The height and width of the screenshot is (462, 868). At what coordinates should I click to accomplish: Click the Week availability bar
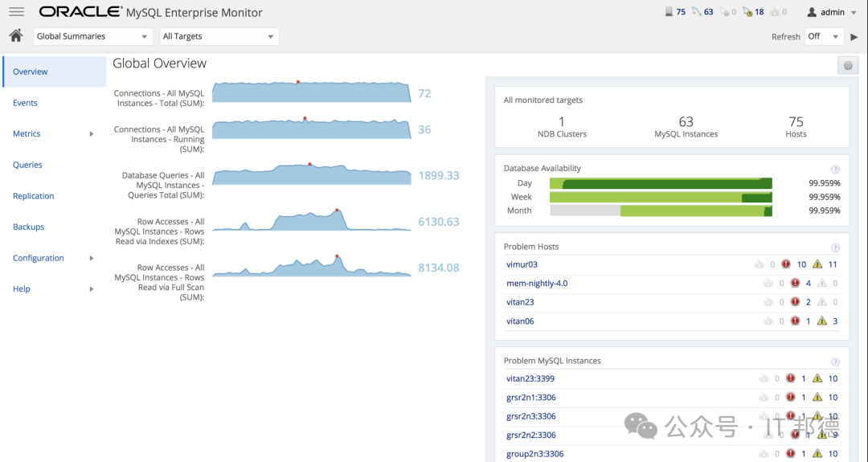[x=661, y=197]
